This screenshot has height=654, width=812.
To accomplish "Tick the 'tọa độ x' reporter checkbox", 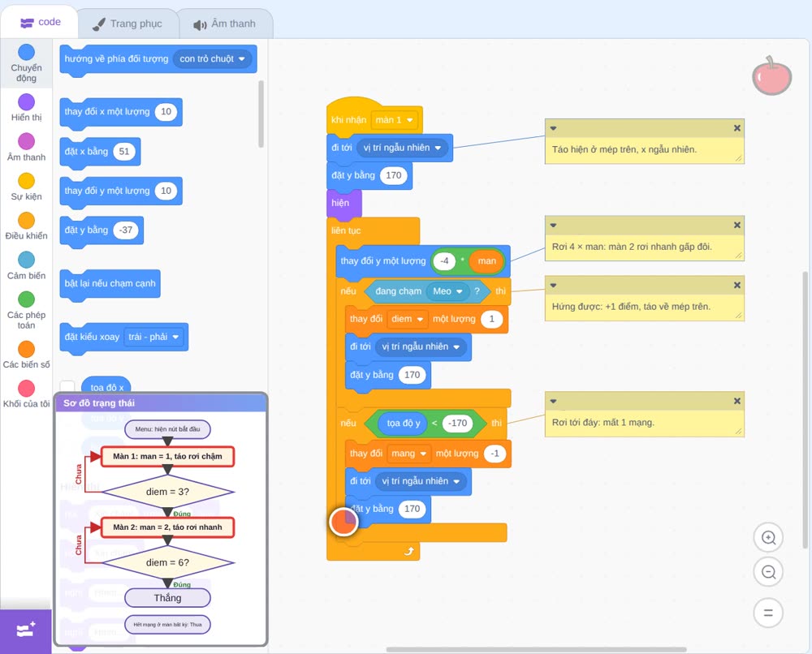I will coord(67,387).
